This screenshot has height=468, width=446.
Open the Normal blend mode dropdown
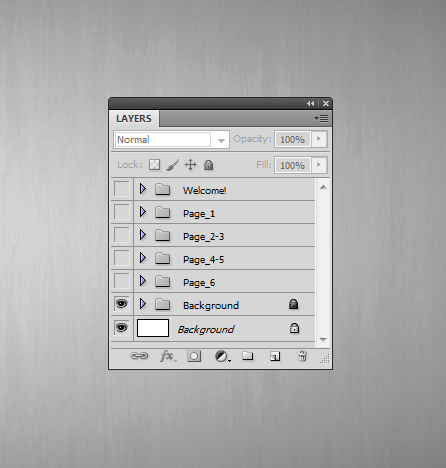171,139
